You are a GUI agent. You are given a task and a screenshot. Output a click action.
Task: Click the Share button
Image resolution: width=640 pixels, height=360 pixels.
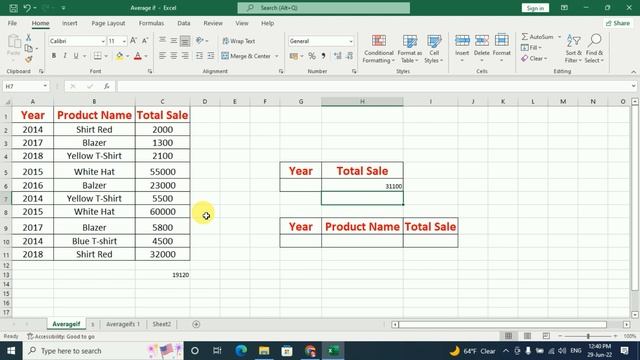[x=618, y=23]
